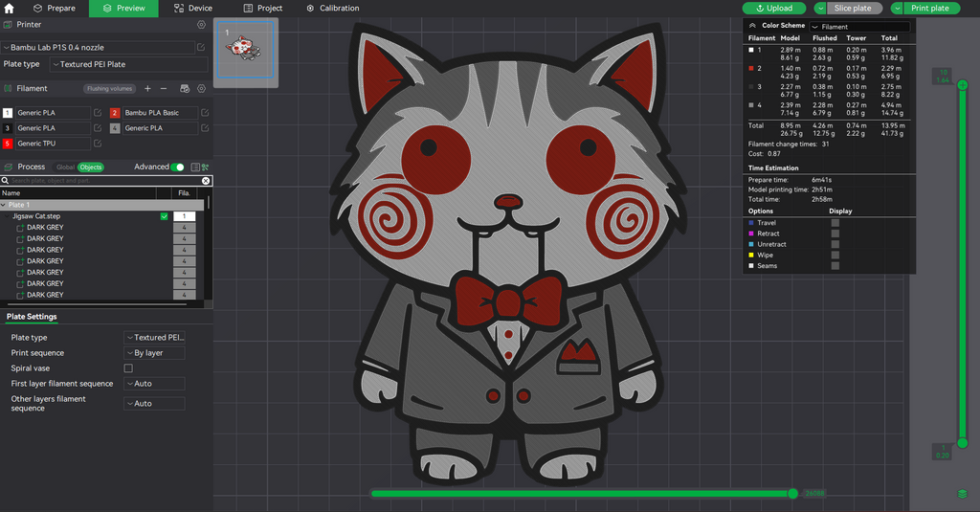This screenshot has width=980, height=512.
Task: Select the Plate Settings tab
Action: (32, 317)
